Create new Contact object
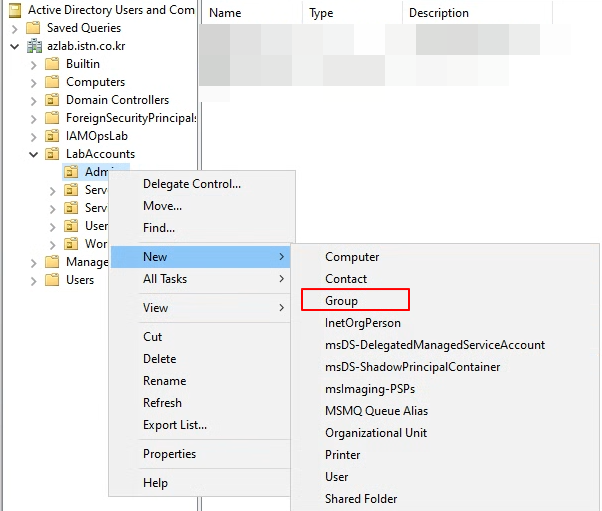The width and height of the screenshot is (602, 511). [445, 279]
